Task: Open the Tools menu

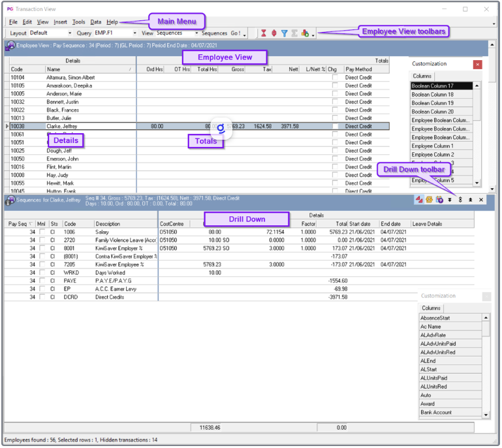Action: point(78,22)
